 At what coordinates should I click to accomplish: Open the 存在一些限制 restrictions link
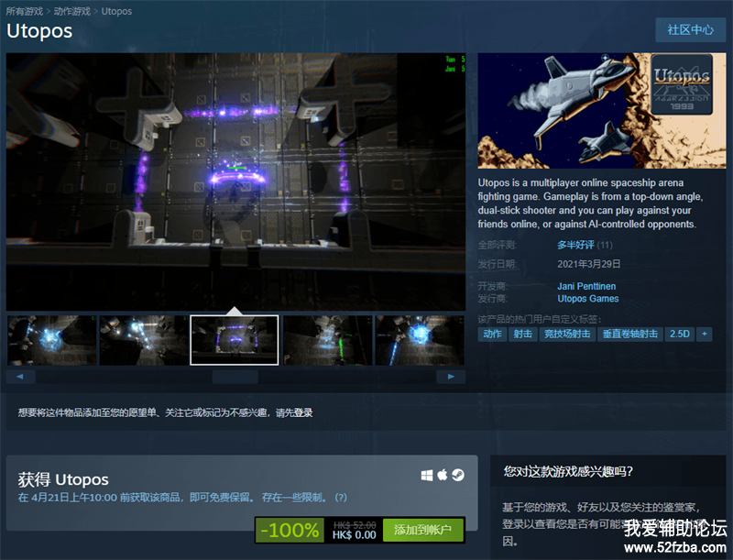point(292,498)
